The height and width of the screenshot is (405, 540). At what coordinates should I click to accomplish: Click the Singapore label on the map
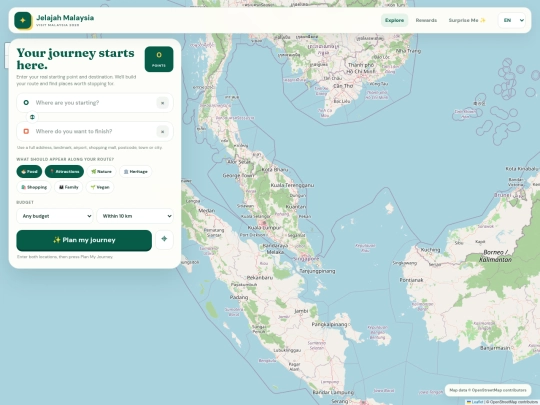point(307,258)
